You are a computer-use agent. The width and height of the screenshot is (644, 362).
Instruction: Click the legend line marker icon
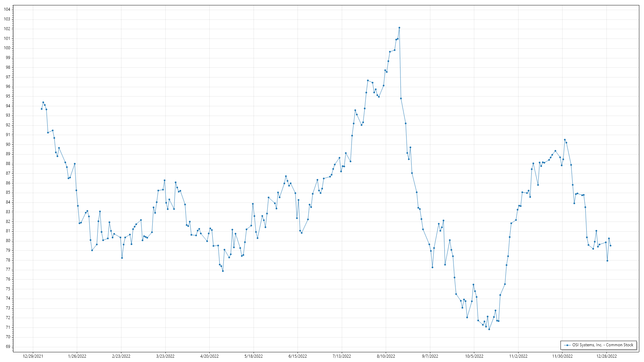567,345
